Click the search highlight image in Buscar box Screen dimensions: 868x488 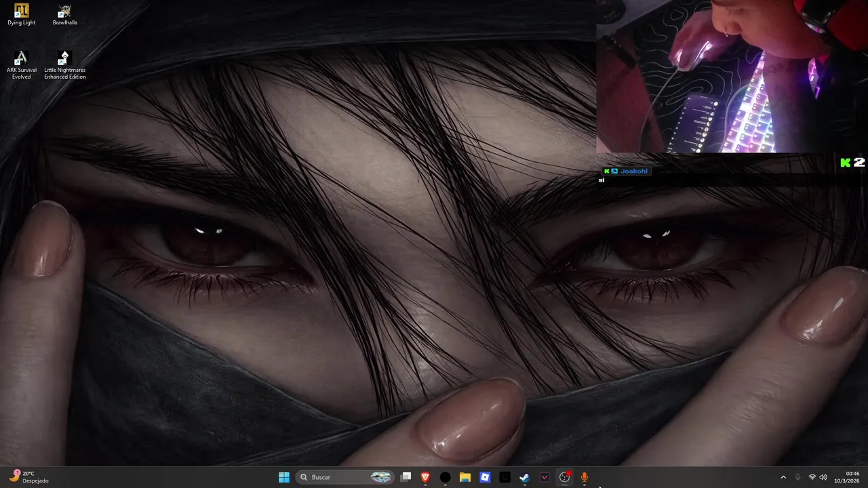pos(381,477)
